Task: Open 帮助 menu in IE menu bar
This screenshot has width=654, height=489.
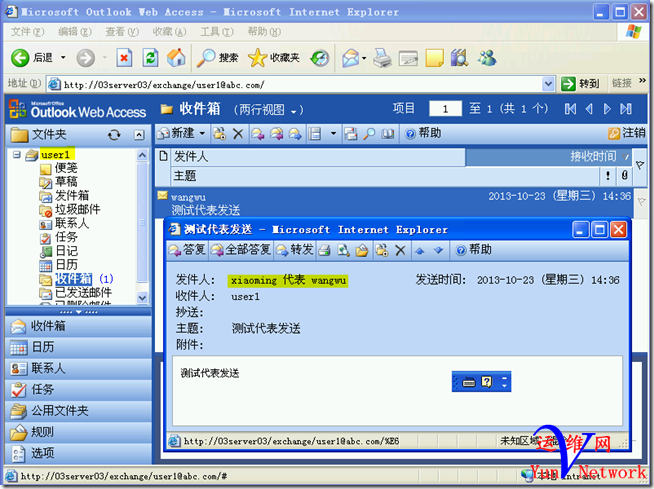Action: coord(264,32)
